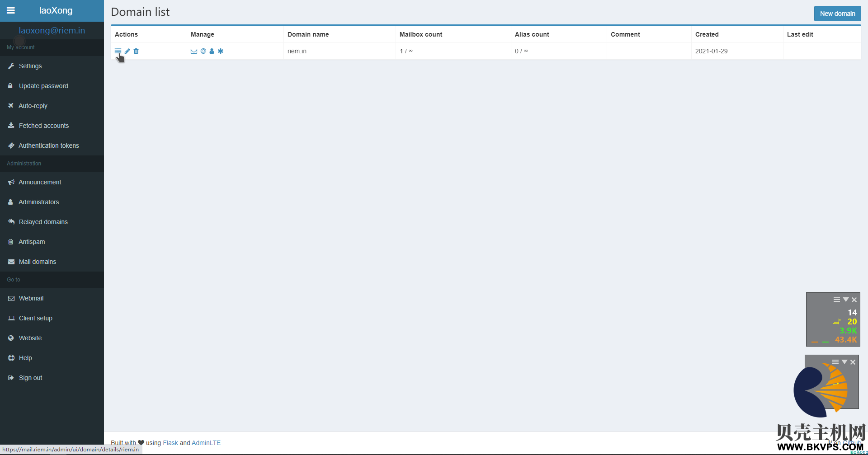Click the AdminLTE footer link
This screenshot has height=455, width=868.
206,443
